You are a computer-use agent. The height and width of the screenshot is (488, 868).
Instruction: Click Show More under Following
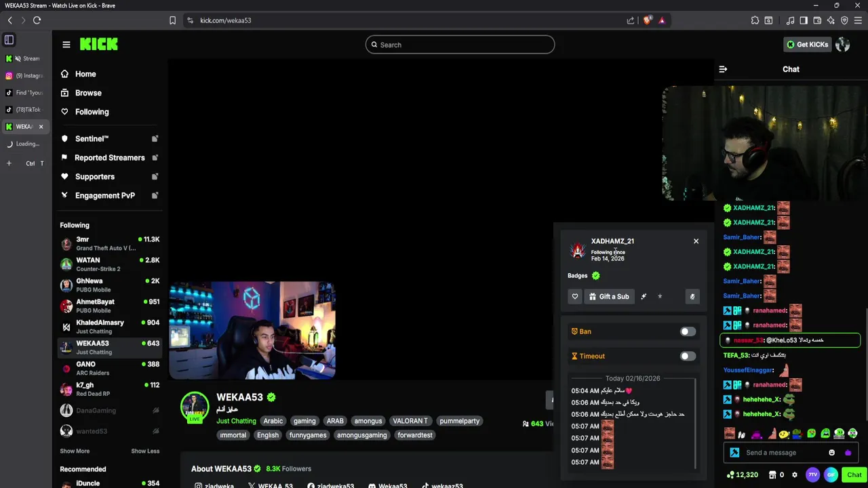tap(75, 451)
